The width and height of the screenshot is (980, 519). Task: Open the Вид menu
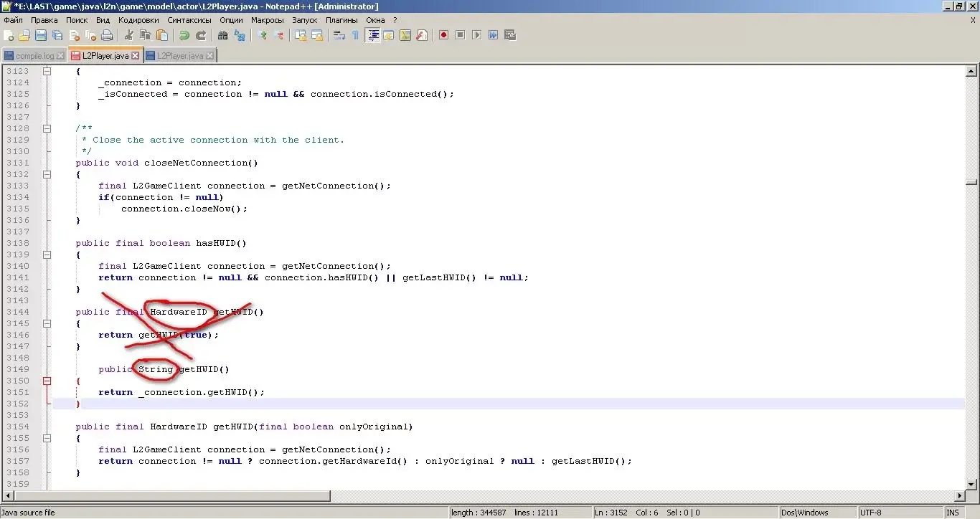click(x=103, y=20)
